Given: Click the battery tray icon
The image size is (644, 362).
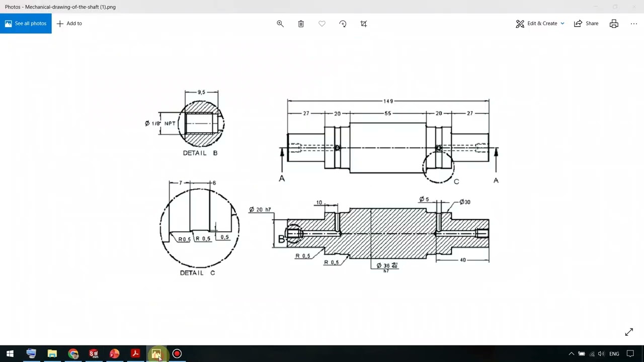Looking at the screenshot, I should click(582, 354).
